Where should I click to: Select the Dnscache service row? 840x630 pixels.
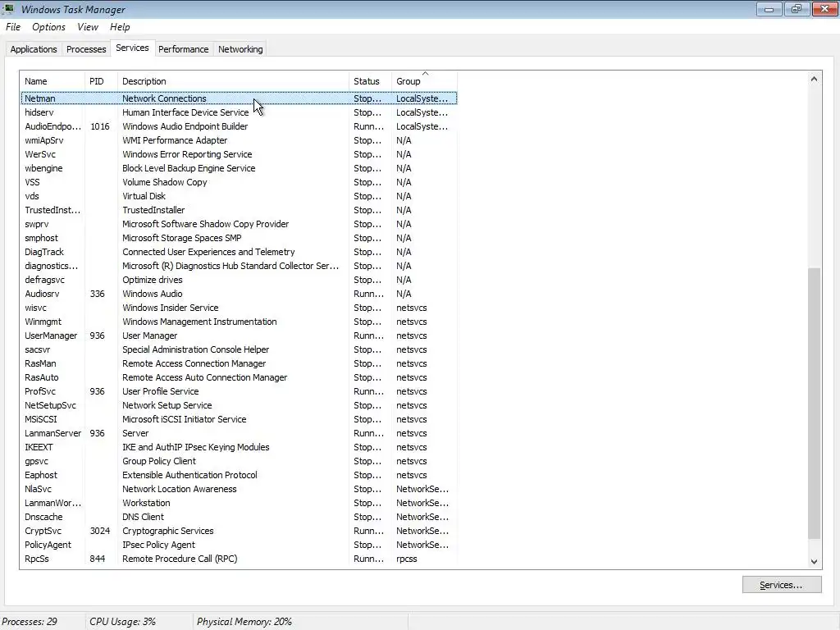point(239,517)
